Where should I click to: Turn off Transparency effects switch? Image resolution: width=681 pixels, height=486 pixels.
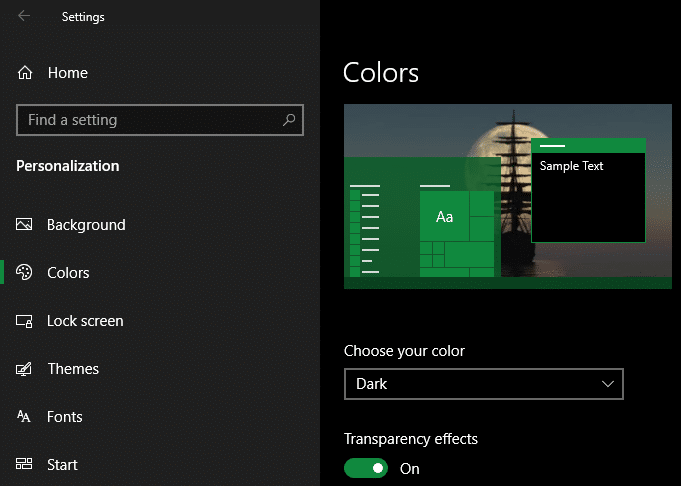tap(366, 468)
